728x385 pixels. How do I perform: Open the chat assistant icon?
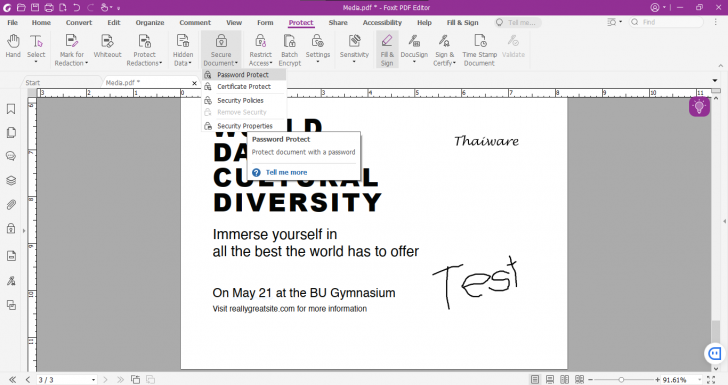click(715, 354)
